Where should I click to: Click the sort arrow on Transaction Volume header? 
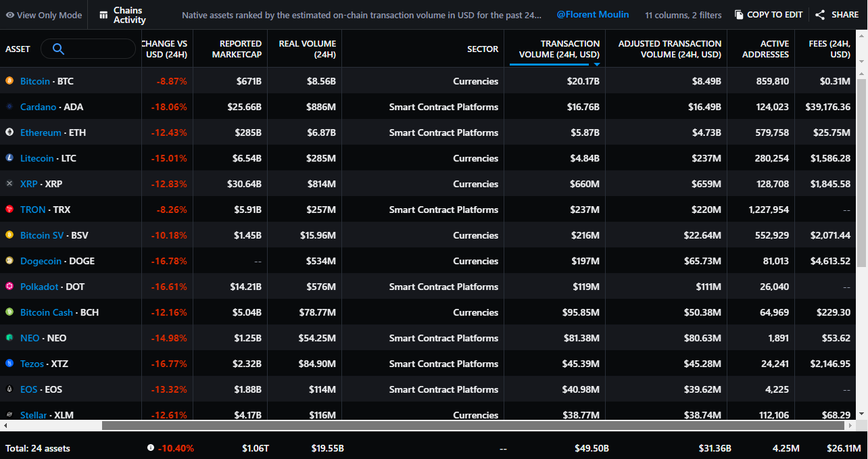597,64
